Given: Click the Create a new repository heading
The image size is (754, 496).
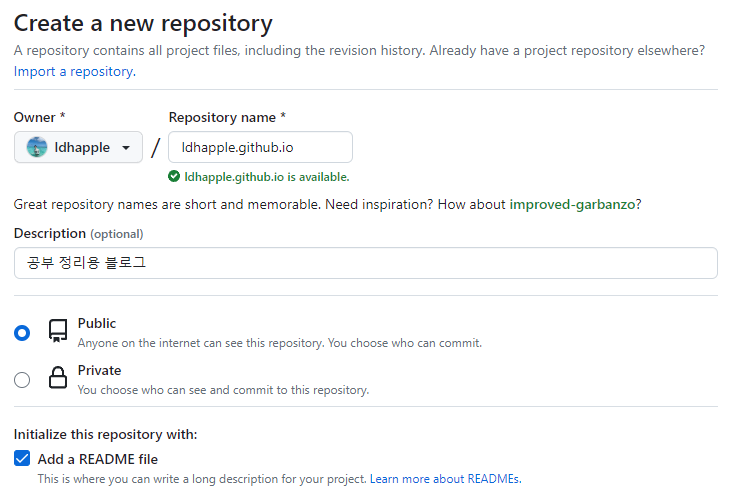Looking at the screenshot, I should [143, 24].
